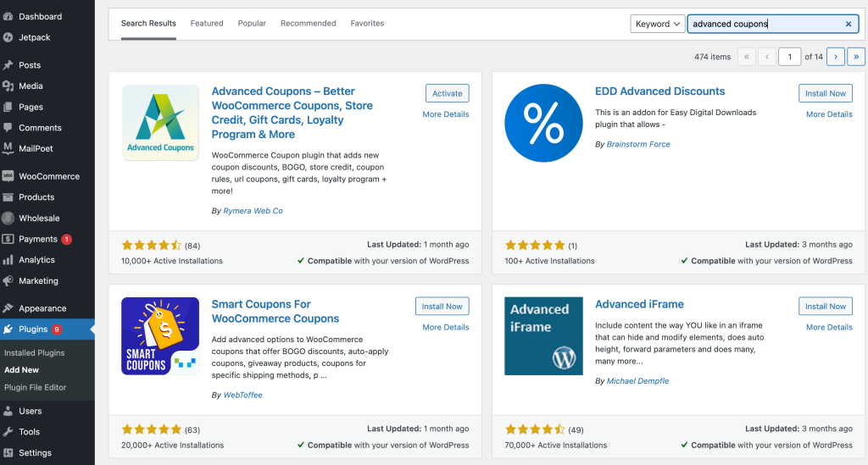This screenshot has width=868, height=465.
Task: Switch to the Favorites tab
Action: tap(367, 23)
